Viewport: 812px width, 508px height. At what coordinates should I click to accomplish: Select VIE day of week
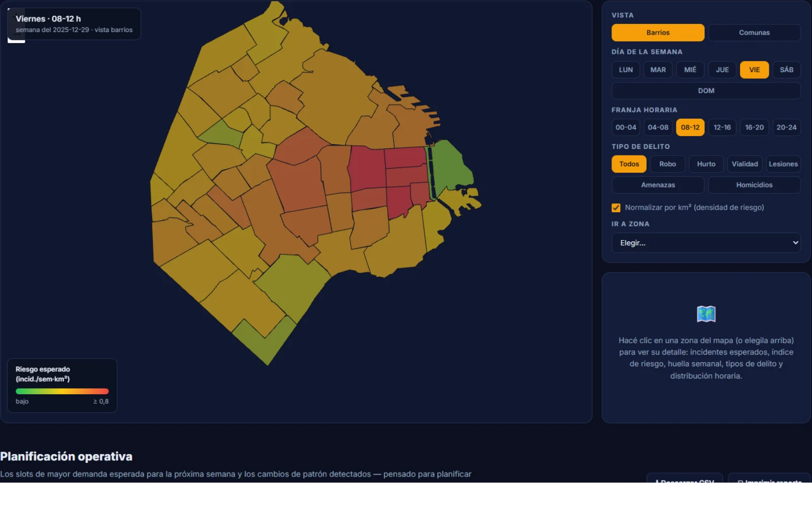(754, 70)
